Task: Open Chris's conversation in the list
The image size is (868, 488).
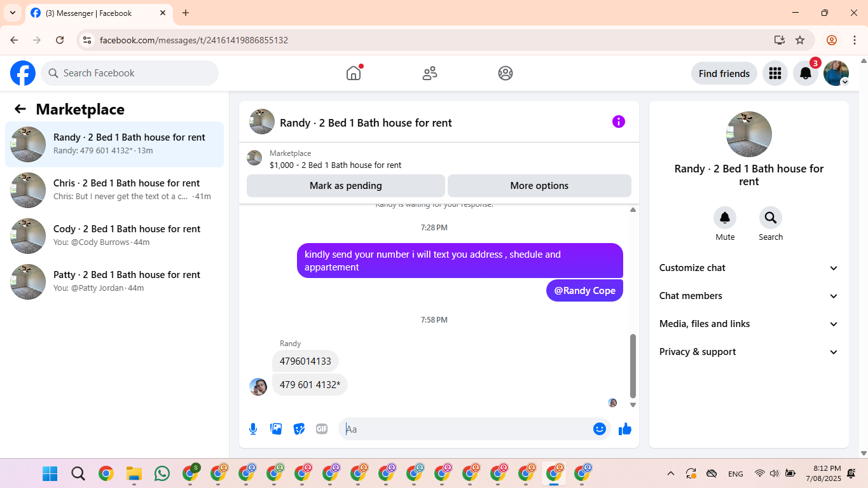Action: pyautogui.click(x=114, y=190)
